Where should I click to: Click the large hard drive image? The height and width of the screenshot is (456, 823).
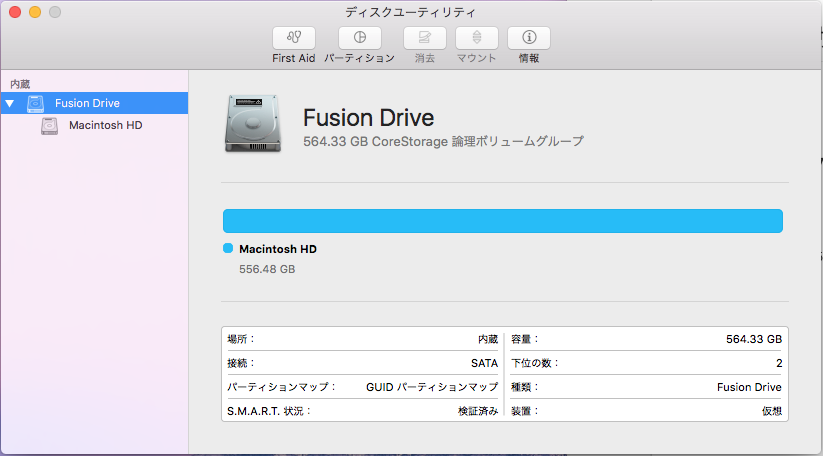pos(253,123)
